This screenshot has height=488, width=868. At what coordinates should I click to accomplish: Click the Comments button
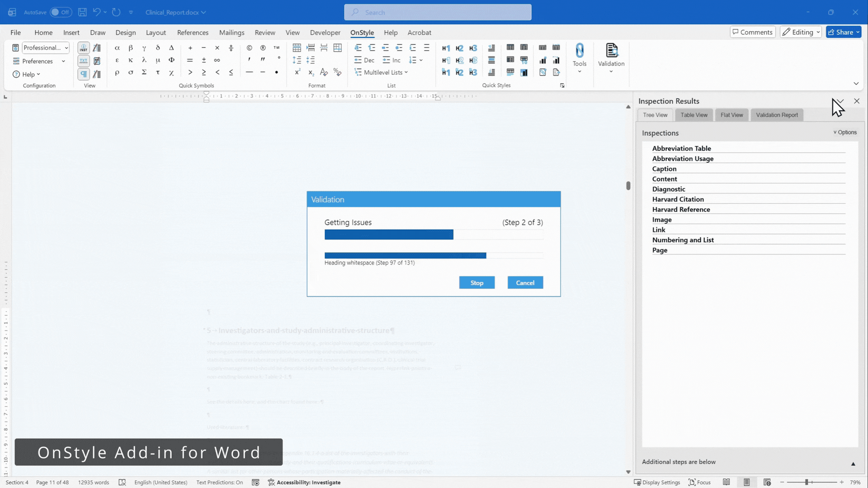(x=753, y=32)
